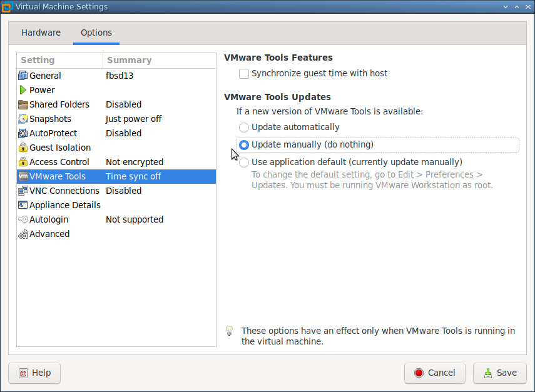Click the Snapshots icon
The width and height of the screenshot is (535, 392).
23,119
